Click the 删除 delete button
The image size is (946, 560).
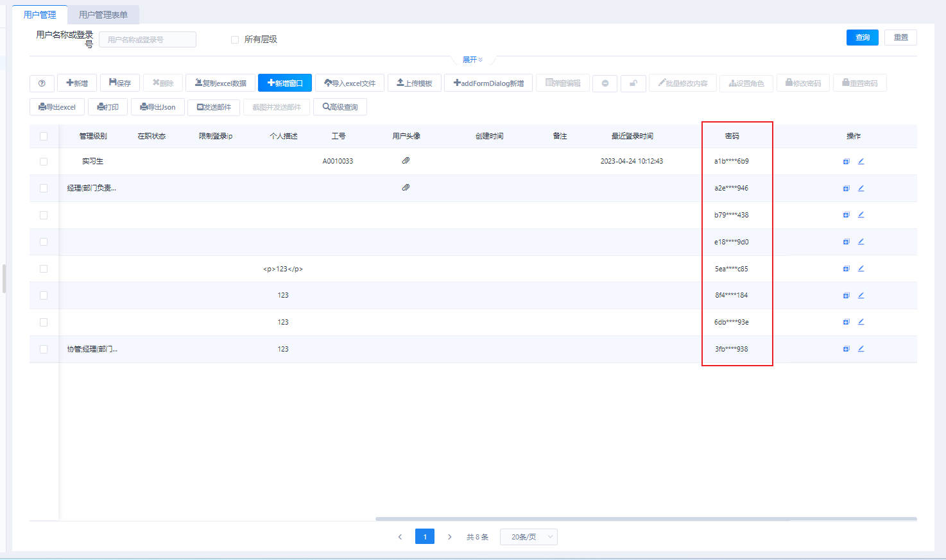coord(163,83)
